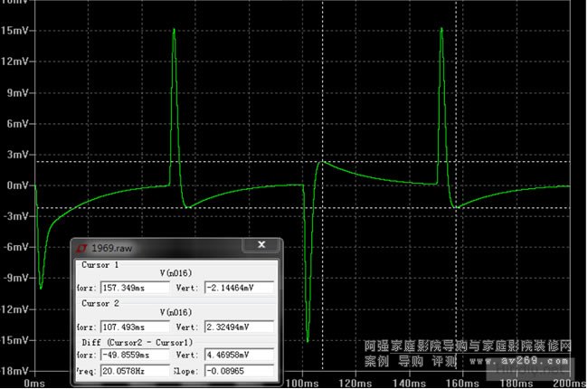Close the 1969.raw cursor dialog
588x389 pixels.
pyautogui.click(x=264, y=246)
